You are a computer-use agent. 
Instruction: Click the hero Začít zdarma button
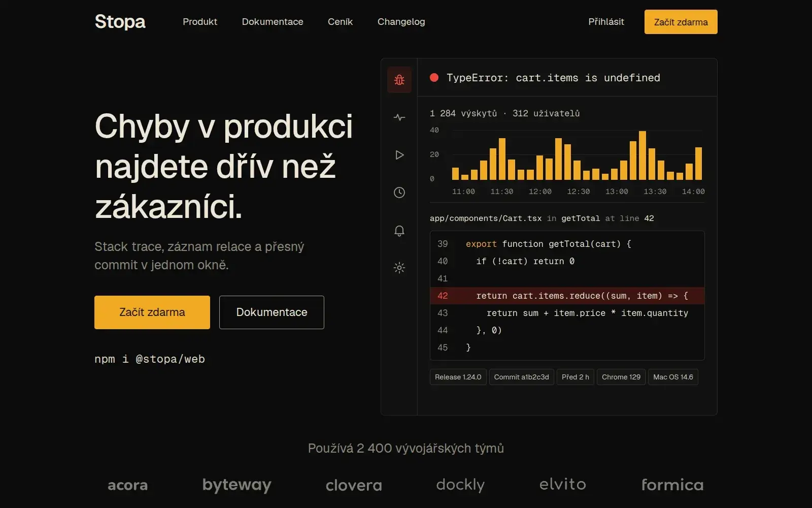click(152, 312)
